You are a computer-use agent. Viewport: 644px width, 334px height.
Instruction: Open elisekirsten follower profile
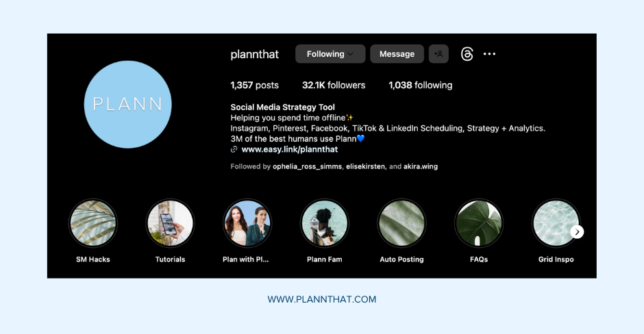(x=366, y=166)
